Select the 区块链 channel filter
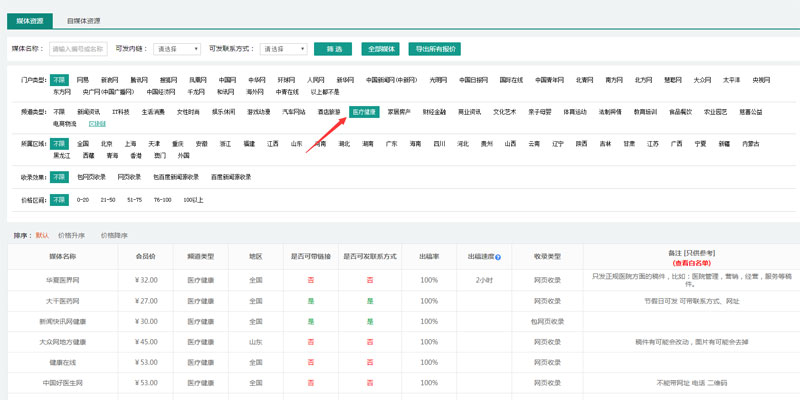This screenshot has width=800, height=400. coord(97,124)
